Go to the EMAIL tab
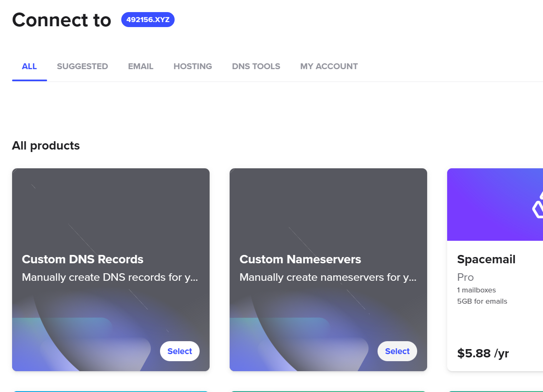The height and width of the screenshot is (392, 543). [x=140, y=67]
